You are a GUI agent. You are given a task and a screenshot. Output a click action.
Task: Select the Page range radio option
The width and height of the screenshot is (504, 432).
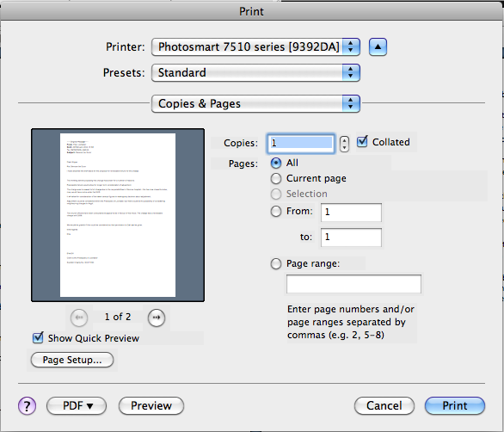(x=276, y=264)
